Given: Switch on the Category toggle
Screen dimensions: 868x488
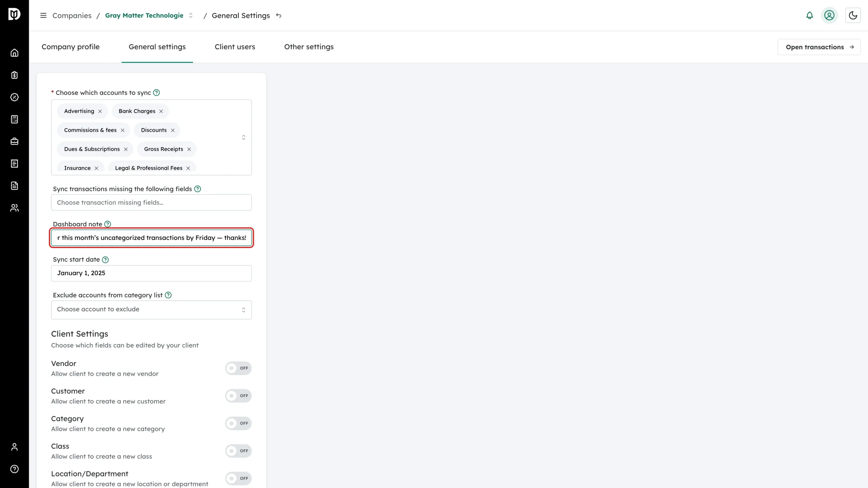Looking at the screenshot, I should coord(238,423).
